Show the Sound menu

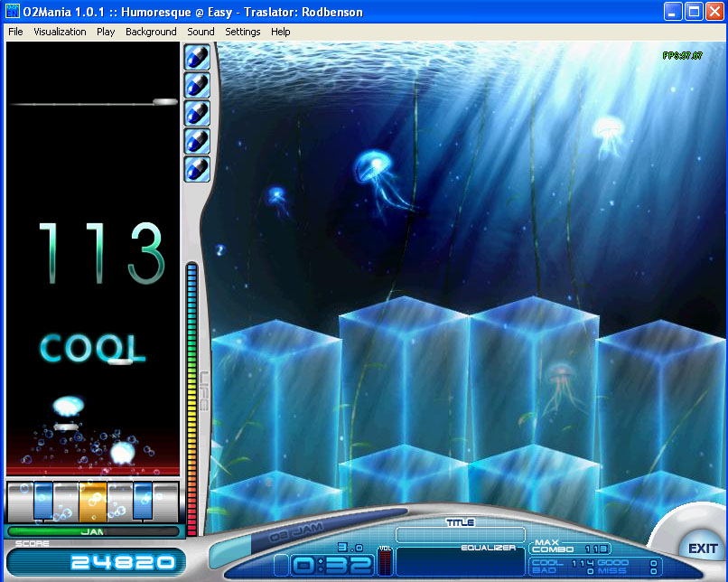pyautogui.click(x=201, y=32)
